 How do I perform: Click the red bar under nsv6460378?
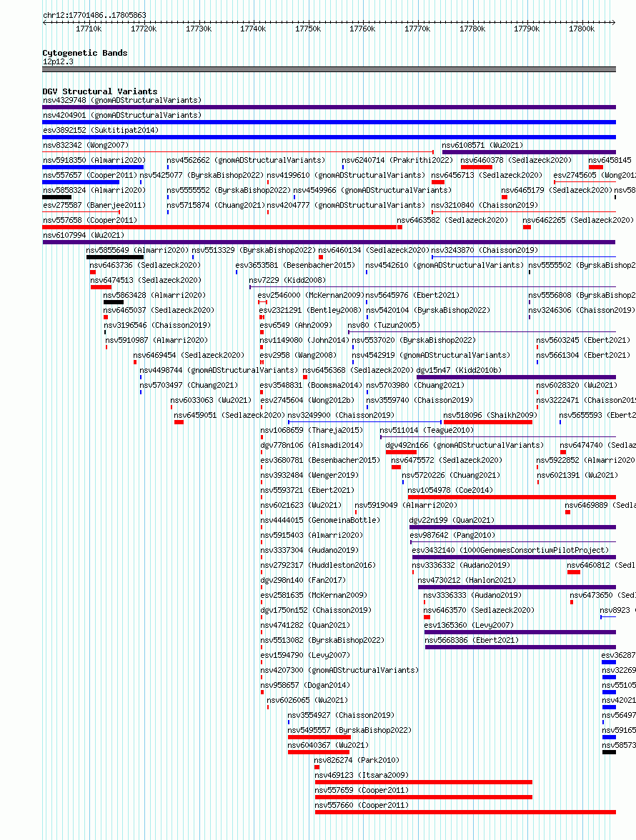coord(477,167)
